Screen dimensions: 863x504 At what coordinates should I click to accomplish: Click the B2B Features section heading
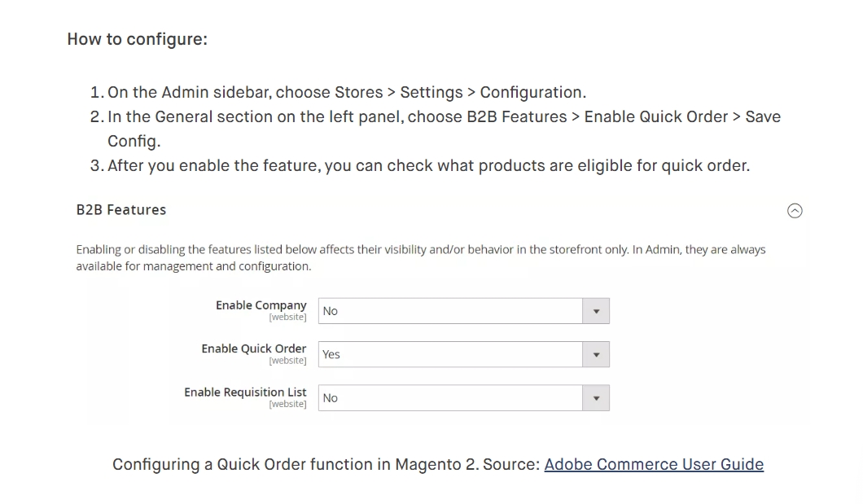(x=121, y=210)
